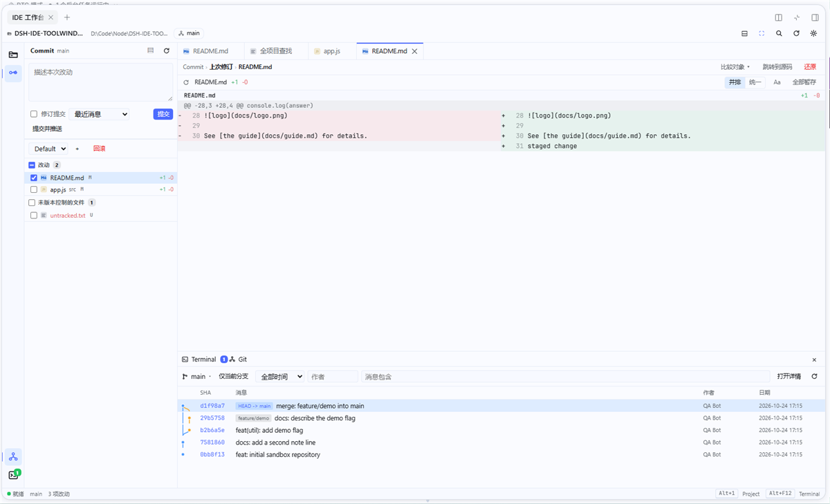Click the 提交 commit button
The image size is (830, 504).
point(163,114)
